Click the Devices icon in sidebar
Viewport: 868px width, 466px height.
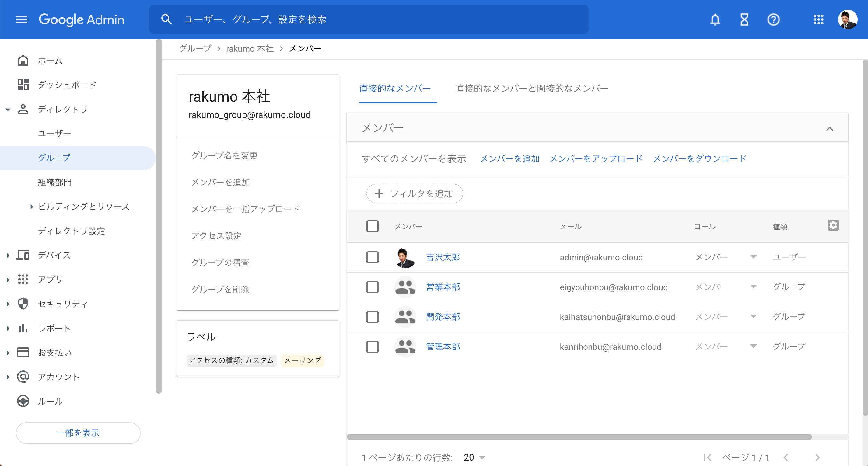coord(23,255)
